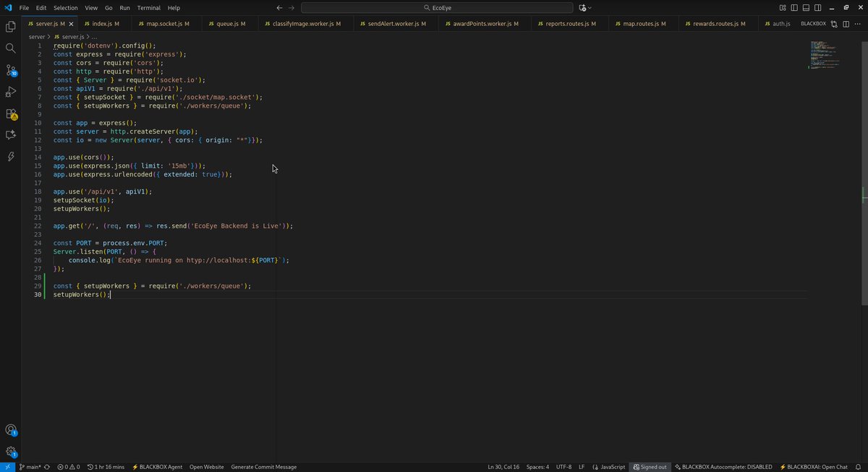Split the editor right
The height and width of the screenshot is (472, 868).
click(846, 24)
